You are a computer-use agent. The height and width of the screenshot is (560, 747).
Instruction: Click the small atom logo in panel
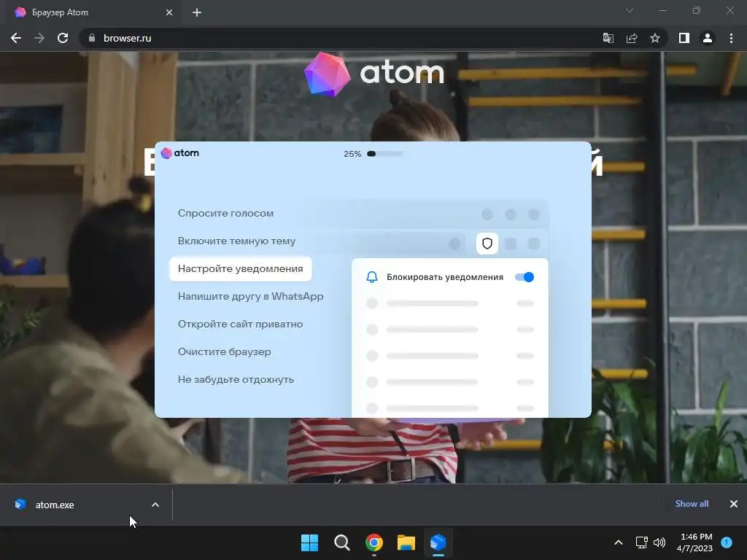click(179, 153)
